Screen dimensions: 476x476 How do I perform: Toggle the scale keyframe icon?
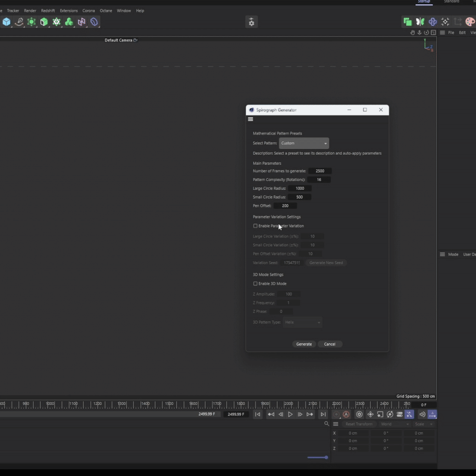[380, 414]
